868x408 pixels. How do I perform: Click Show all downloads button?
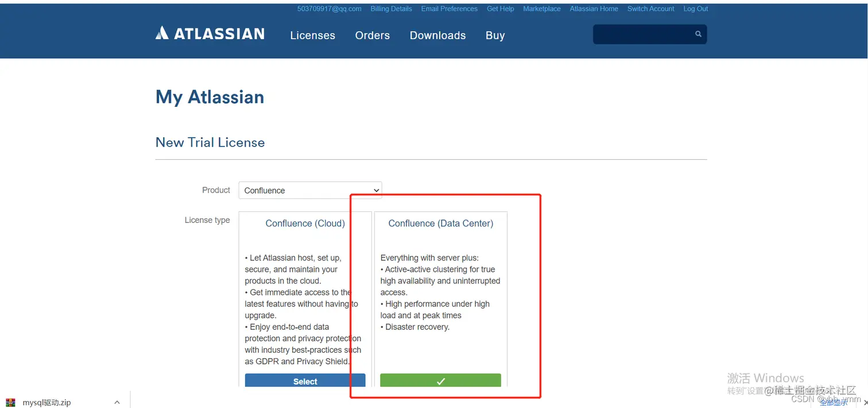(x=834, y=402)
